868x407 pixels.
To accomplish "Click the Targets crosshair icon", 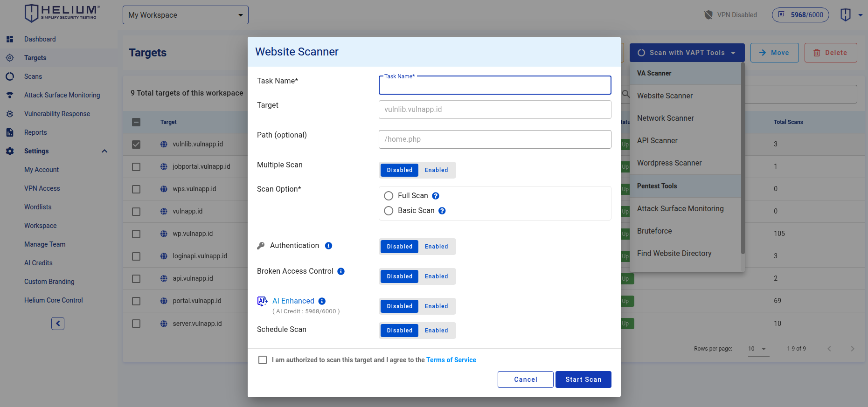I will 10,58.
